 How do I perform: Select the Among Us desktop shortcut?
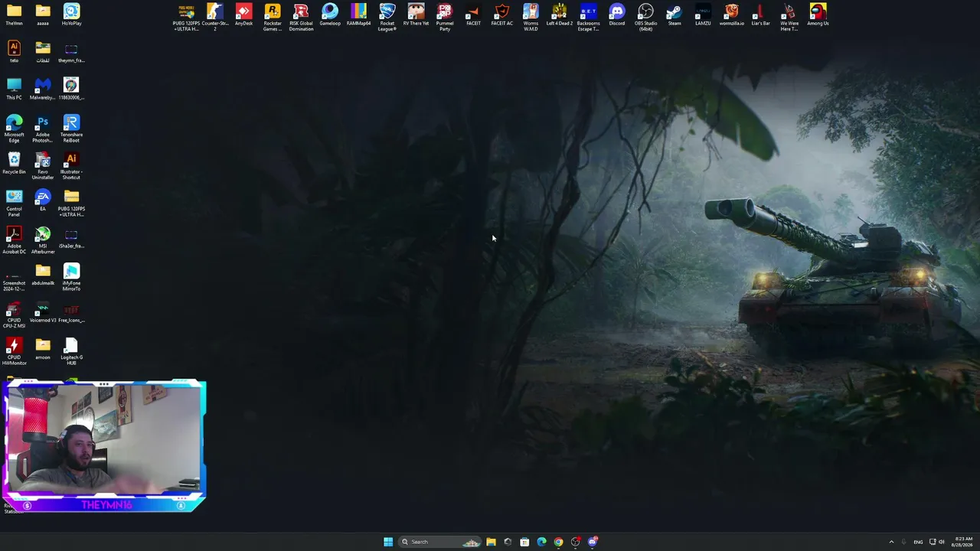[818, 15]
